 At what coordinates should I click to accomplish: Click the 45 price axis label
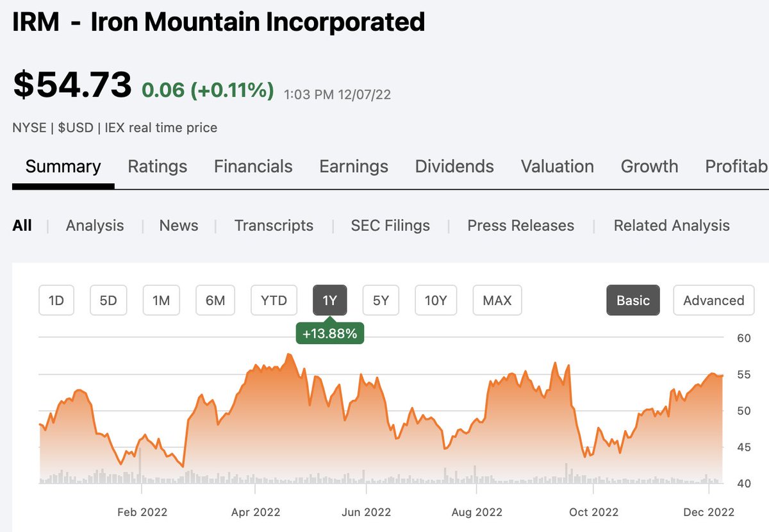point(743,447)
